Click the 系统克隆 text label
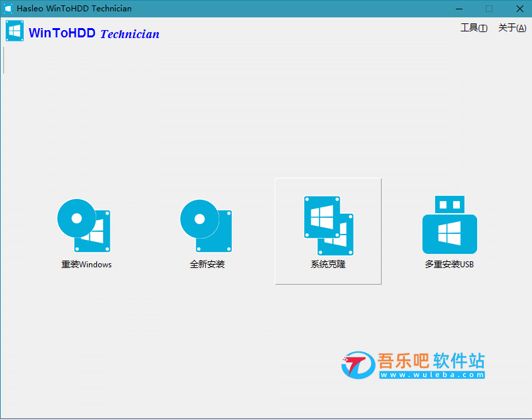Screen dimensions: 532x419 (x=328, y=264)
